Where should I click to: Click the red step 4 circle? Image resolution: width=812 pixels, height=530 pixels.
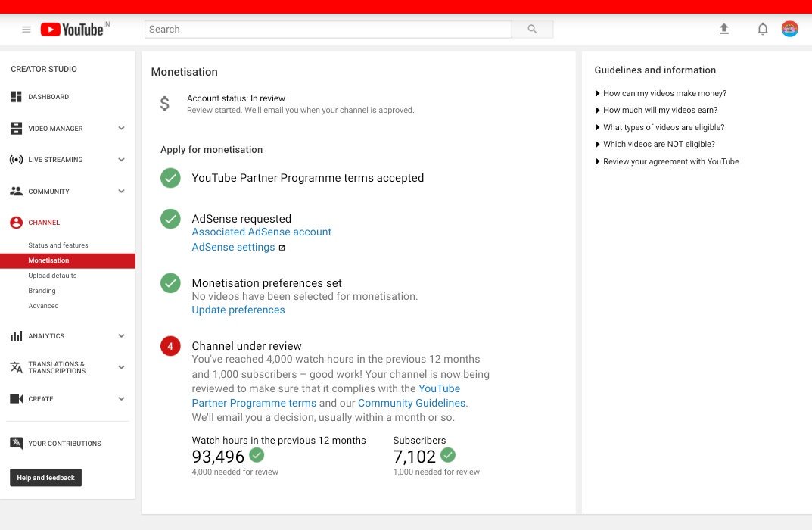tap(170, 346)
